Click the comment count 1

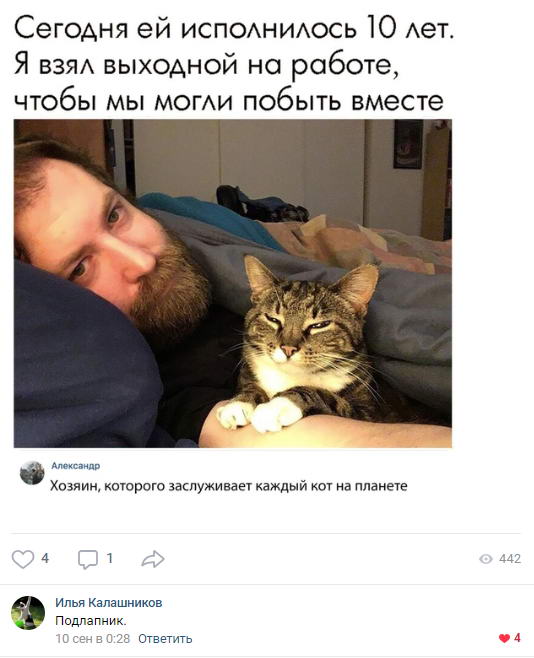(109, 559)
